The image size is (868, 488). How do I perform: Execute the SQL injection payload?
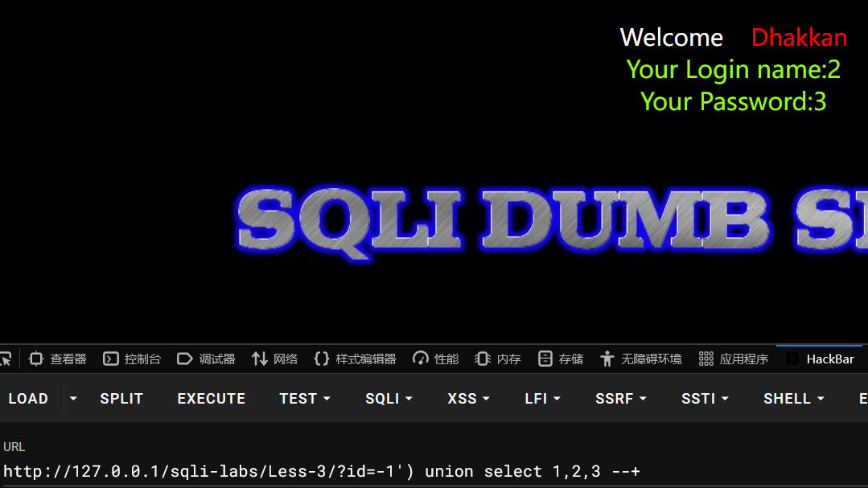(x=211, y=398)
